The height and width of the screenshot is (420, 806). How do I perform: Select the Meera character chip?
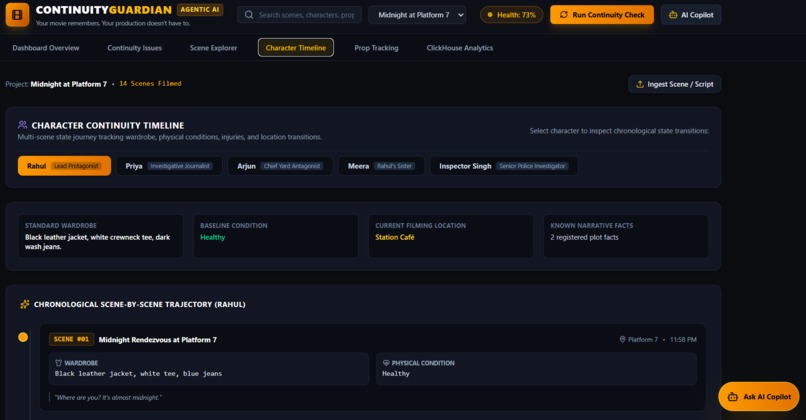[381, 166]
